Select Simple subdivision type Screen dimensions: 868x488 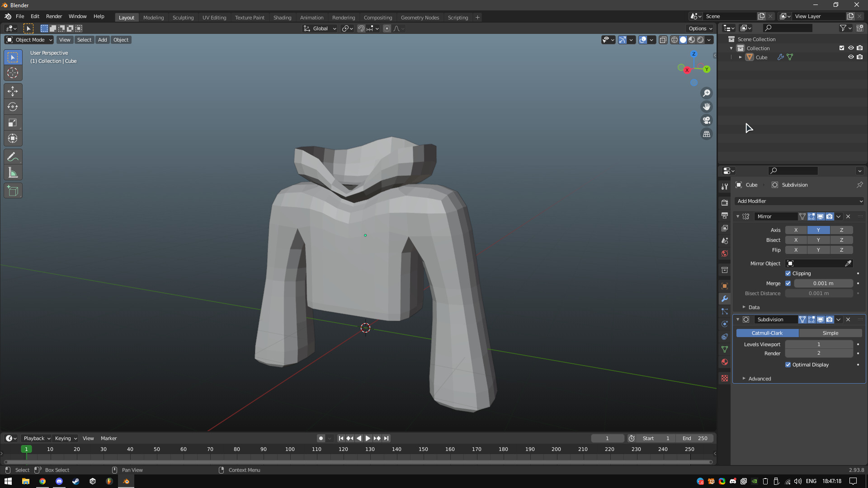(830, 333)
